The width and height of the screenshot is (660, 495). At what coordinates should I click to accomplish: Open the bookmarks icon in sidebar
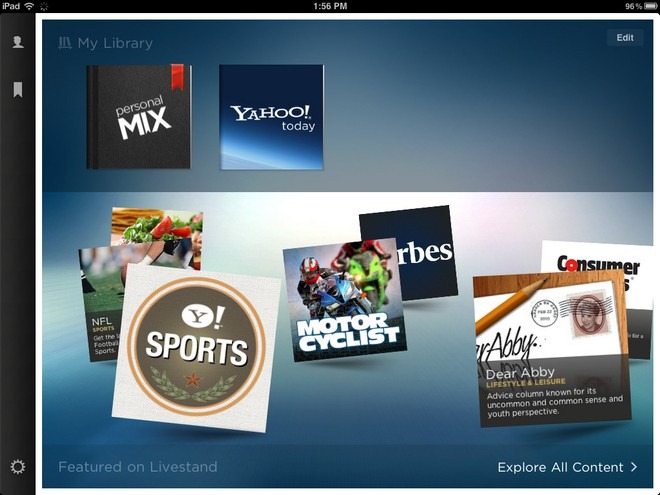pos(18,90)
